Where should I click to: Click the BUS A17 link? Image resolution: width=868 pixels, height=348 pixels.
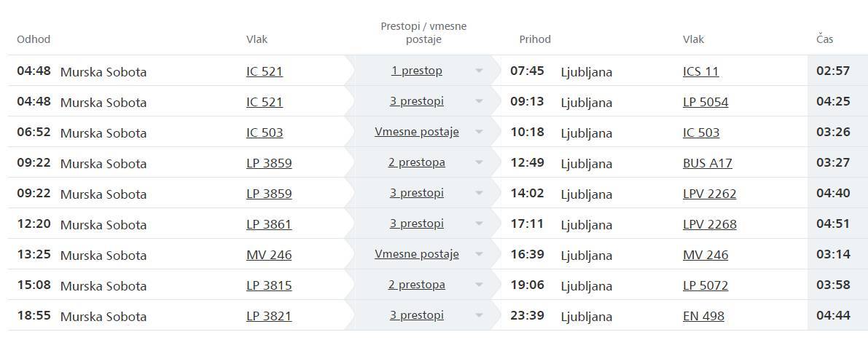point(707,164)
